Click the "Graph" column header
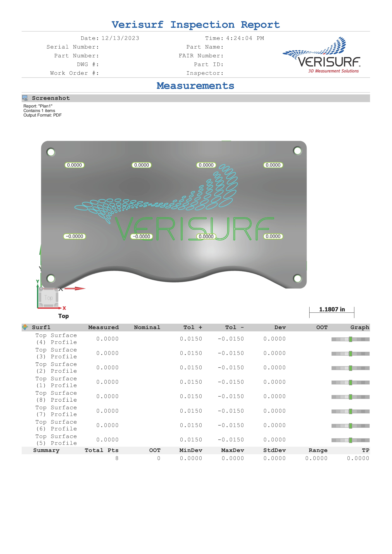The height and width of the screenshot is (554, 392). click(x=360, y=327)
